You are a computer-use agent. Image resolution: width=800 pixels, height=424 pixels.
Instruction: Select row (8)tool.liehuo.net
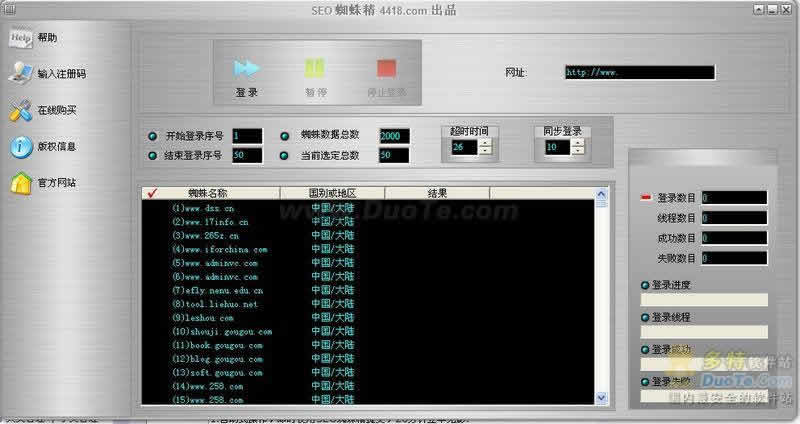[x=368, y=304]
